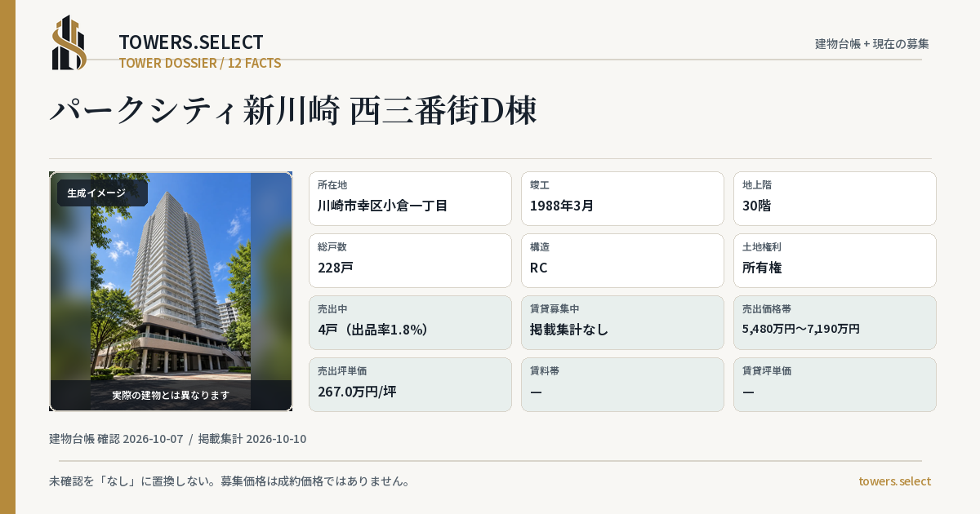The height and width of the screenshot is (514, 980).
Task: Click the 実際の建物とは異なります caption
Action: point(171,395)
